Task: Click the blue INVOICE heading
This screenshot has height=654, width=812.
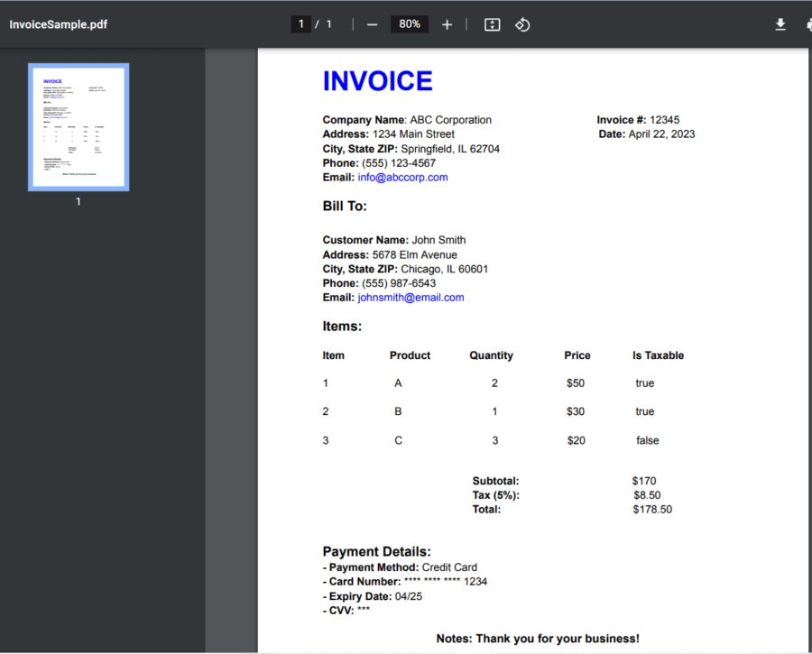Action: (x=377, y=80)
